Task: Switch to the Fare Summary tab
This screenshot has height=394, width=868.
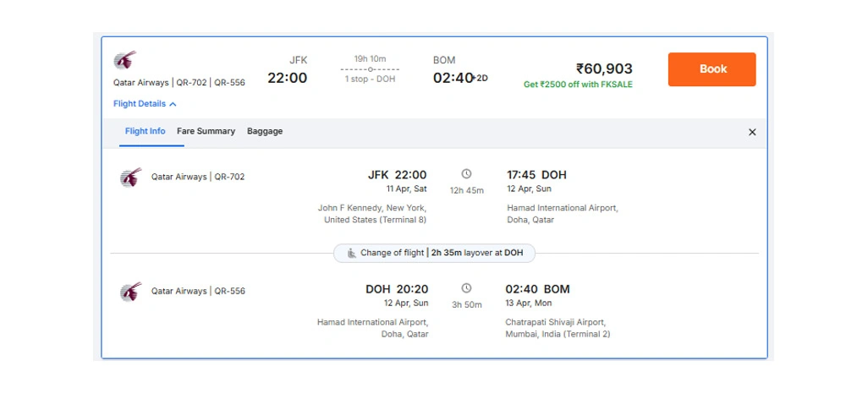Action: click(206, 131)
